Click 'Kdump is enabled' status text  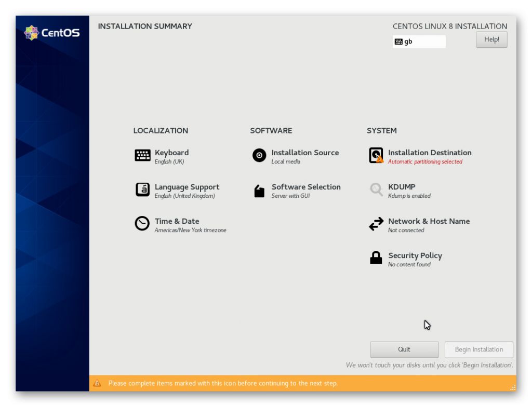pos(409,196)
